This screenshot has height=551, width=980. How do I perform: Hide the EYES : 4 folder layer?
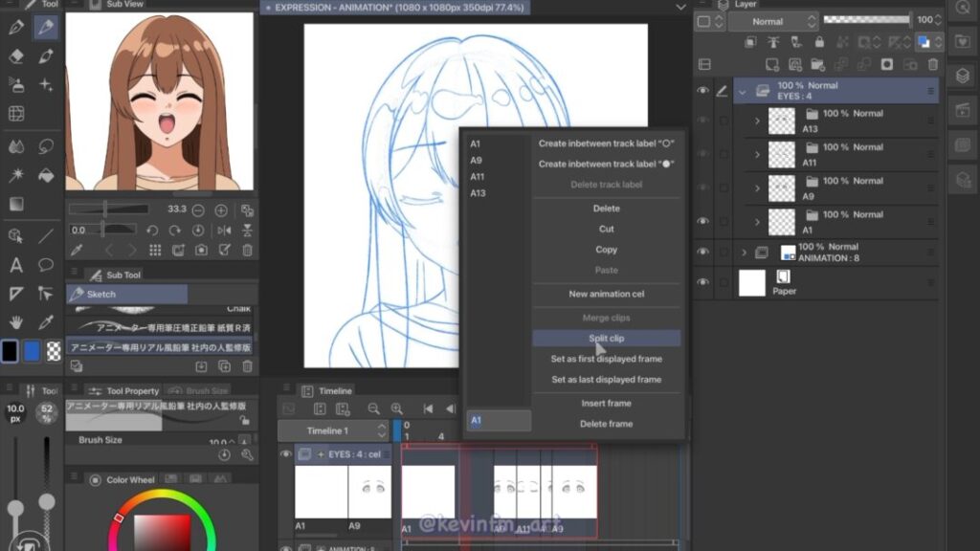tap(703, 91)
